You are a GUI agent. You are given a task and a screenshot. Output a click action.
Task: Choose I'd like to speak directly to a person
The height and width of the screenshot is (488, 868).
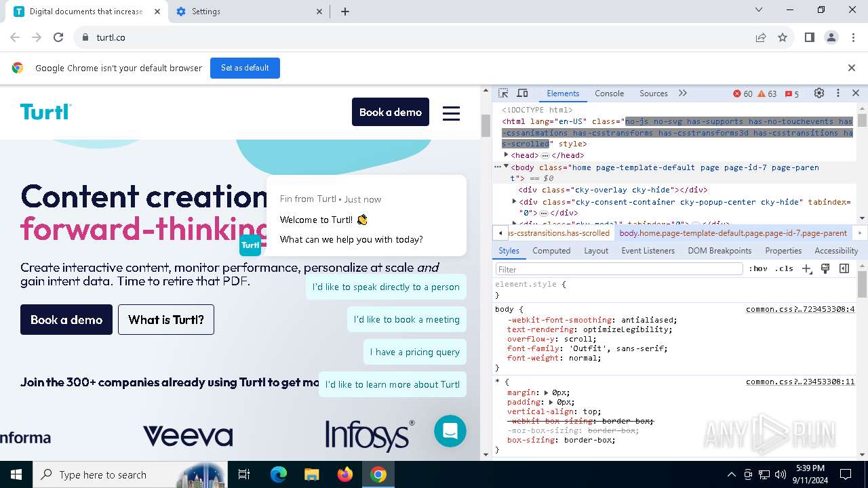[x=386, y=287]
